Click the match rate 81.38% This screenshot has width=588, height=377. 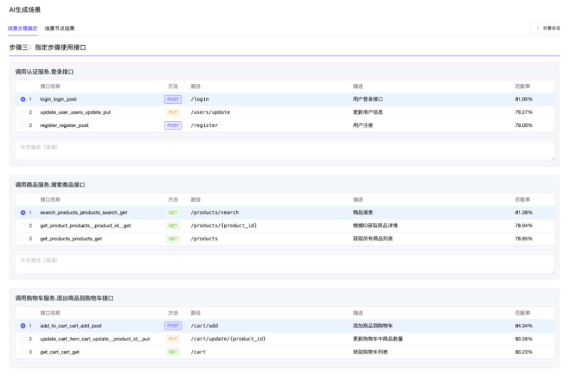(524, 213)
